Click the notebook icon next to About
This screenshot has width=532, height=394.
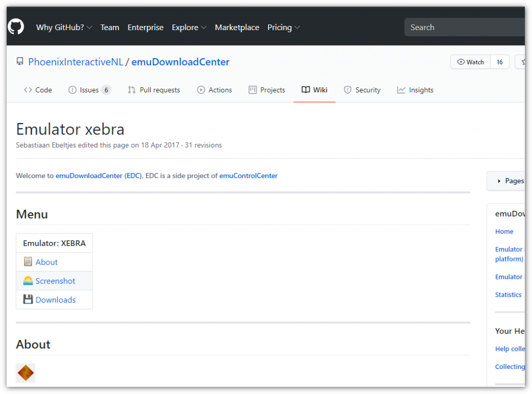coord(28,262)
